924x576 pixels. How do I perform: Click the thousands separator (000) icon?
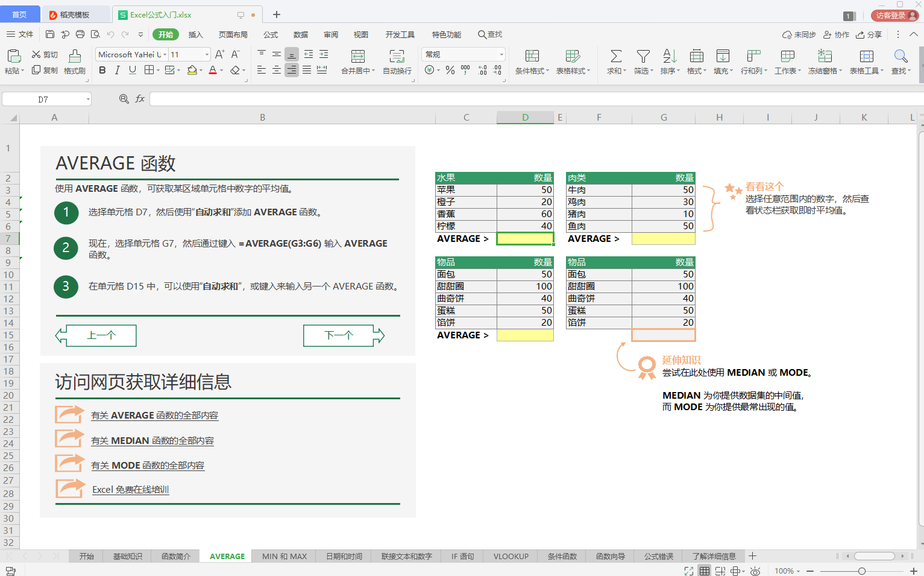[x=465, y=70]
